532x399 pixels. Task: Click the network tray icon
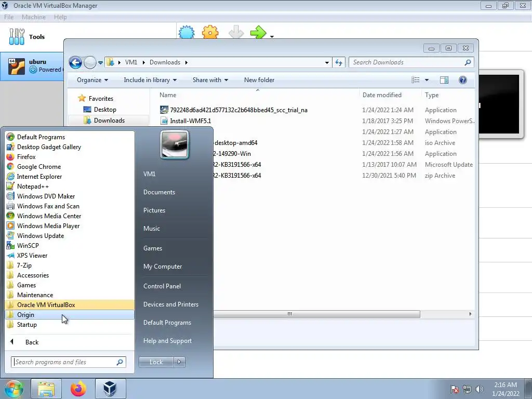[x=467, y=389]
